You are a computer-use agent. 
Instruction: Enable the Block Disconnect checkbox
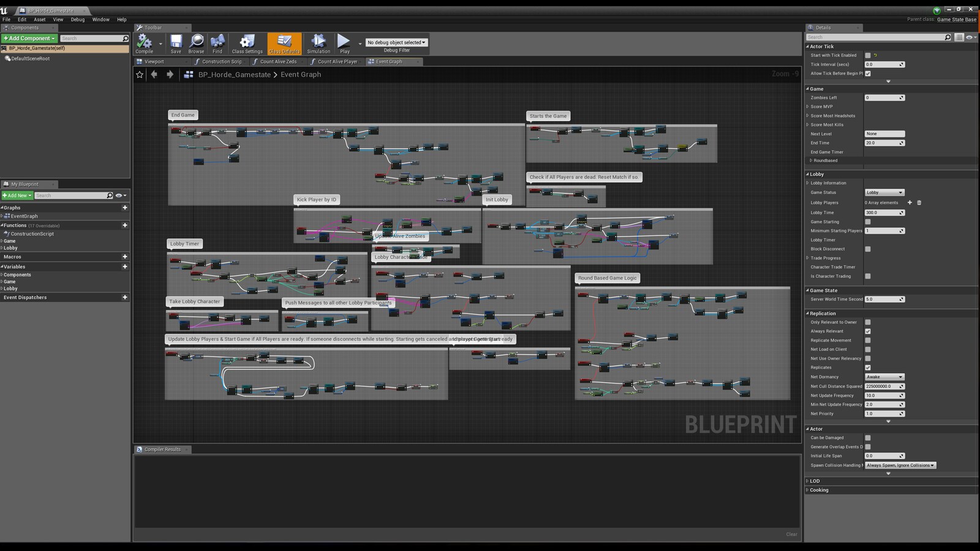point(867,249)
